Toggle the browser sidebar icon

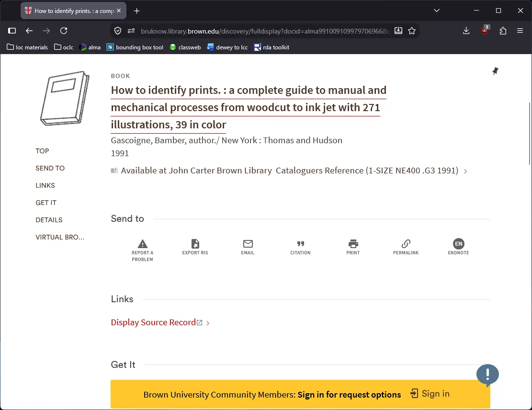[x=12, y=31]
